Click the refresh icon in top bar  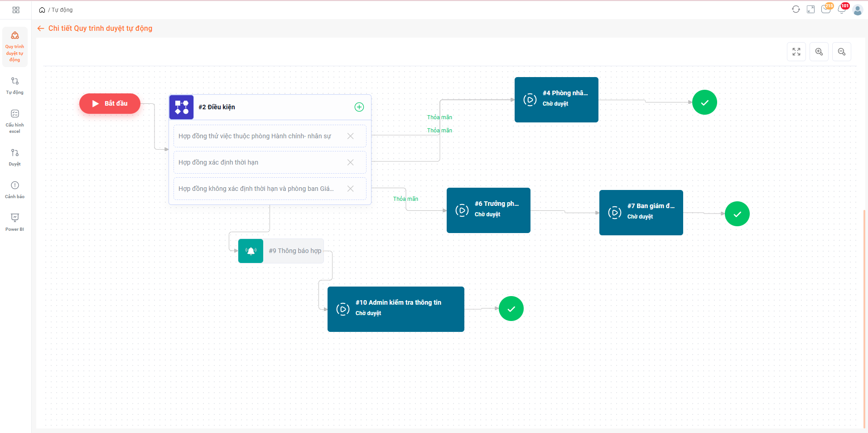tap(796, 10)
